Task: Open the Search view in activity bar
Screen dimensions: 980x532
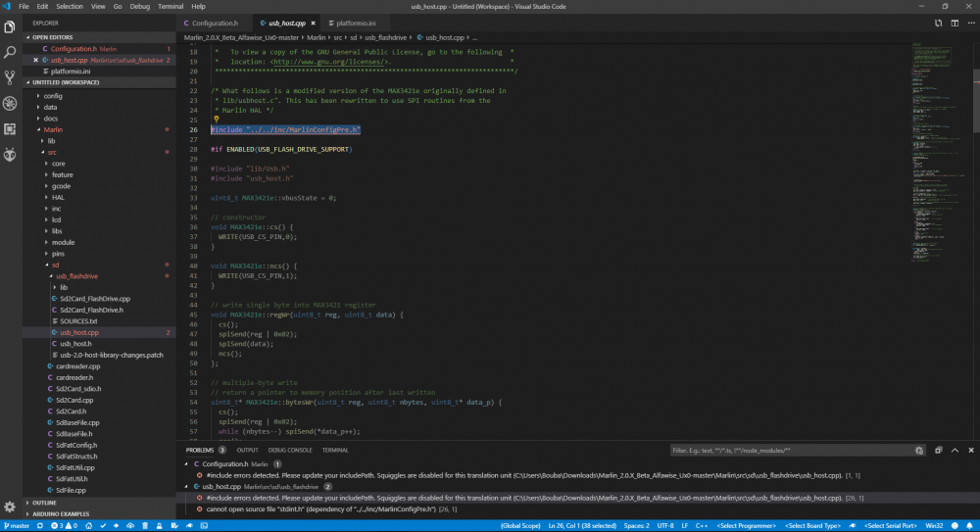Action: coord(10,53)
